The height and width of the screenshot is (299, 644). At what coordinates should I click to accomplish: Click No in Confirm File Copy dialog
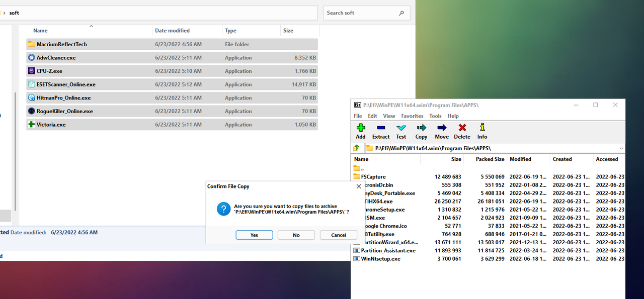pyautogui.click(x=296, y=235)
